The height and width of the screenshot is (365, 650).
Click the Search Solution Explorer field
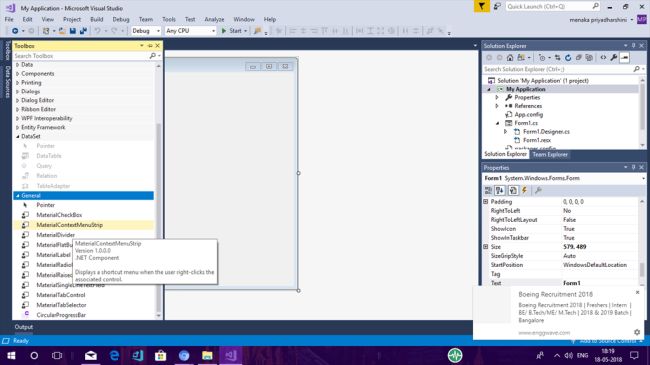(x=558, y=69)
